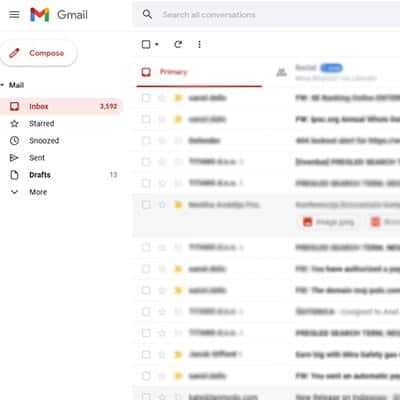
Task: Click the Primary tab inbox icon
Action: (x=146, y=72)
